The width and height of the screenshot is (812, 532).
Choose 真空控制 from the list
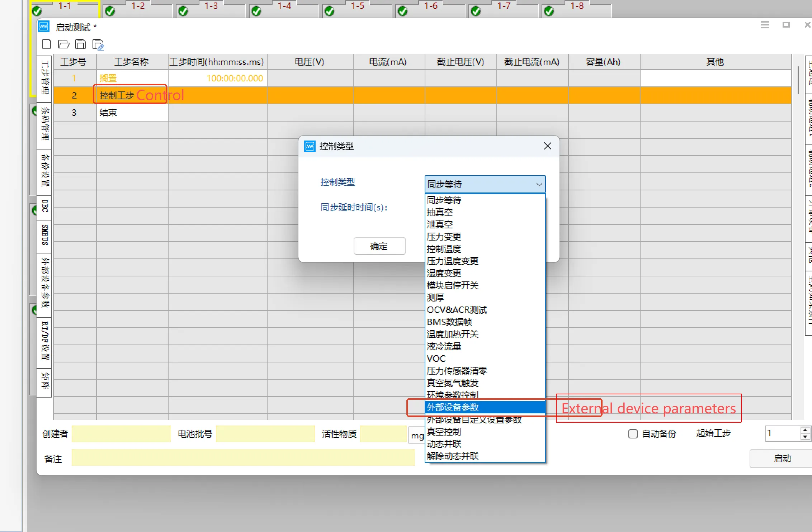tap(485, 432)
